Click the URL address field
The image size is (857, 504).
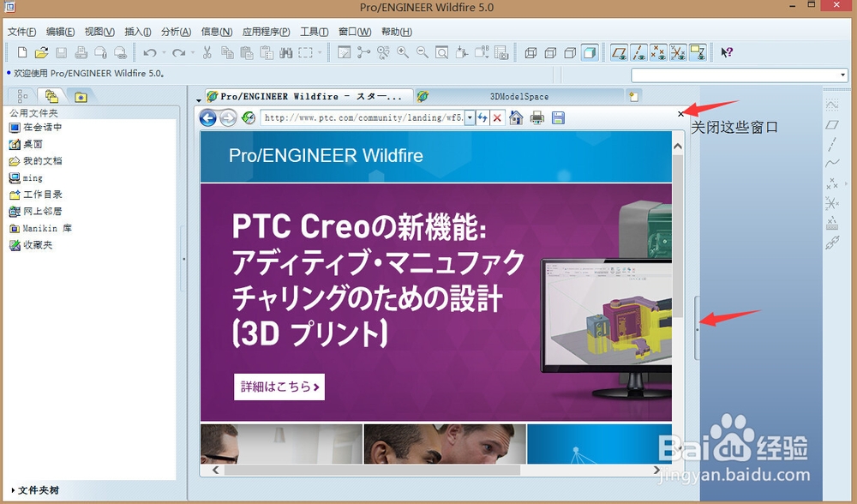click(363, 117)
